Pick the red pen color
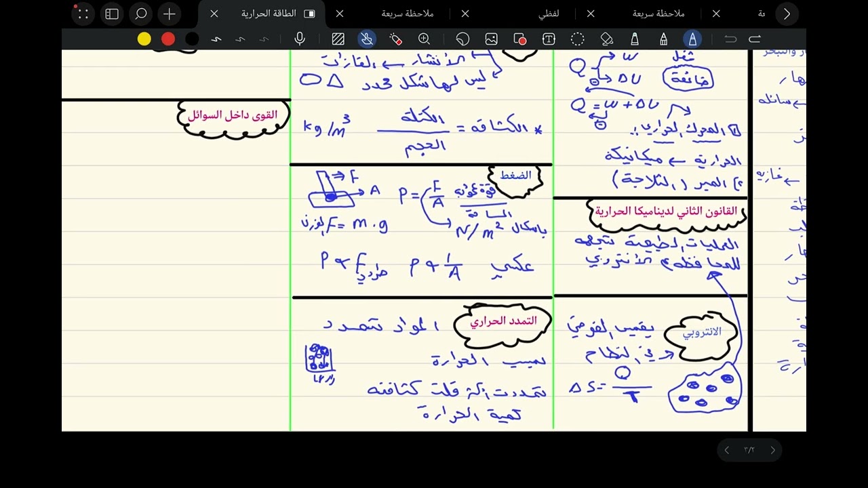 [x=168, y=39]
